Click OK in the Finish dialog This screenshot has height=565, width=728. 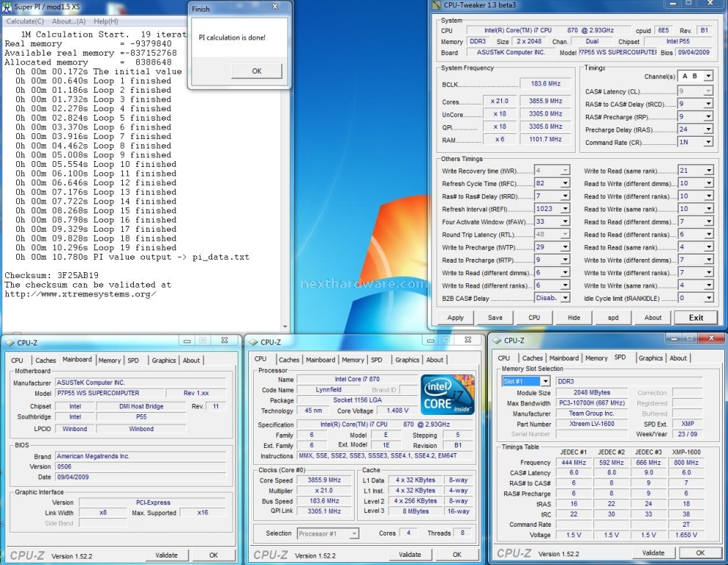tap(257, 71)
